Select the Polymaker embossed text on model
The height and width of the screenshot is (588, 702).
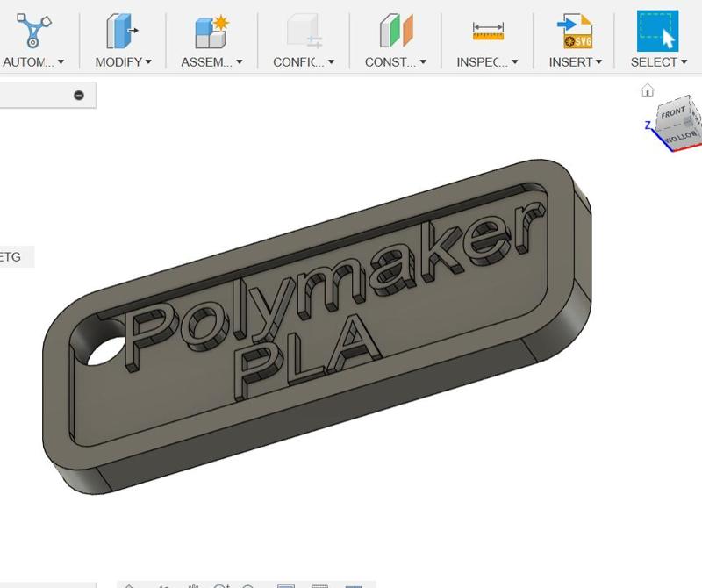[335, 287]
